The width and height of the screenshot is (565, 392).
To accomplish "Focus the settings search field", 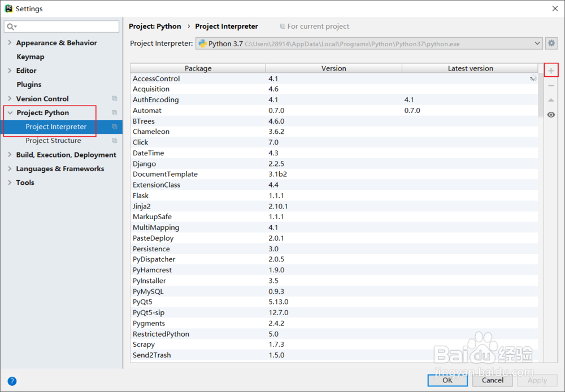I will tap(62, 27).
